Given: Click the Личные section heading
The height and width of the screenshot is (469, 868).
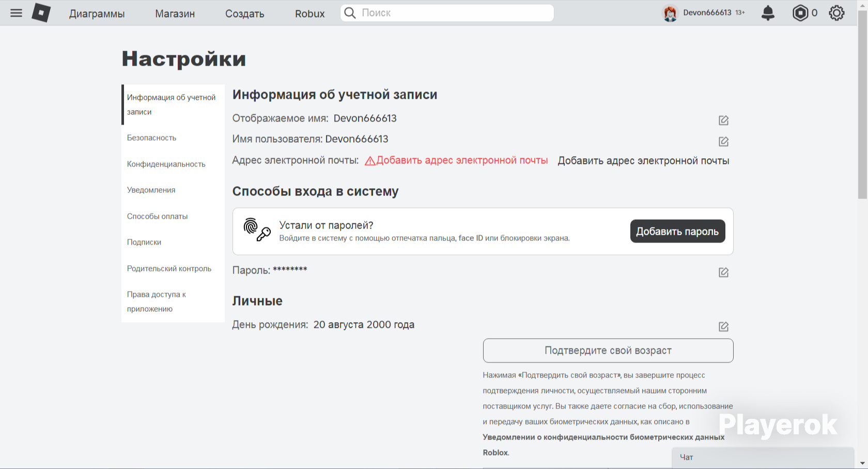Looking at the screenshot, I should (257, 301).
